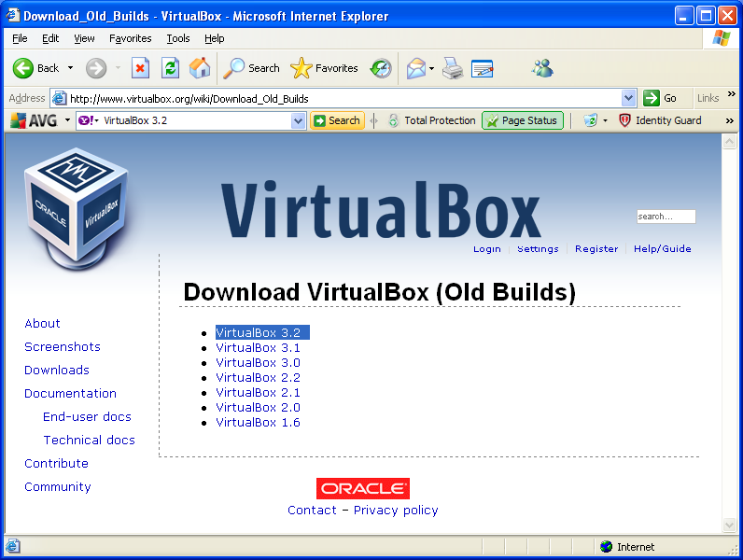Image resolution: width=743 pixels, height=560 pixels.
Task: Click the Internet zone globe in the status bar
Action: coord(606,547)
